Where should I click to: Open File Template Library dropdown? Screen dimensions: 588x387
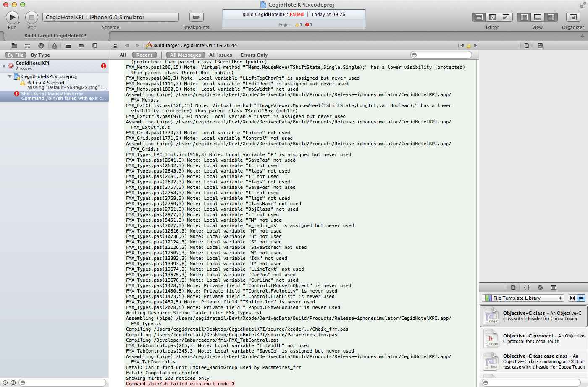tap(522, 298)
